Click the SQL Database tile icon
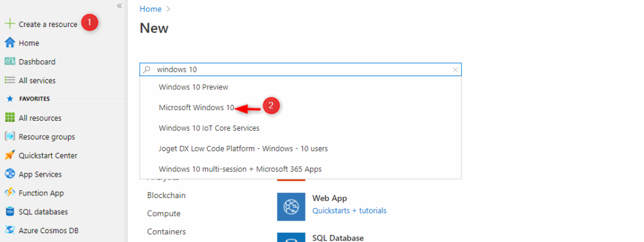Viewport: 644px width, 242px height. [291, 238]
